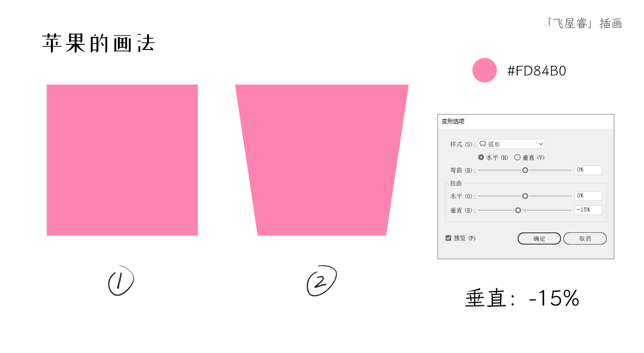Click the 弯曲 (B) slider handle
Viewport: 644px width, 353px height.
pyautogui.click(x=525, y=170)
